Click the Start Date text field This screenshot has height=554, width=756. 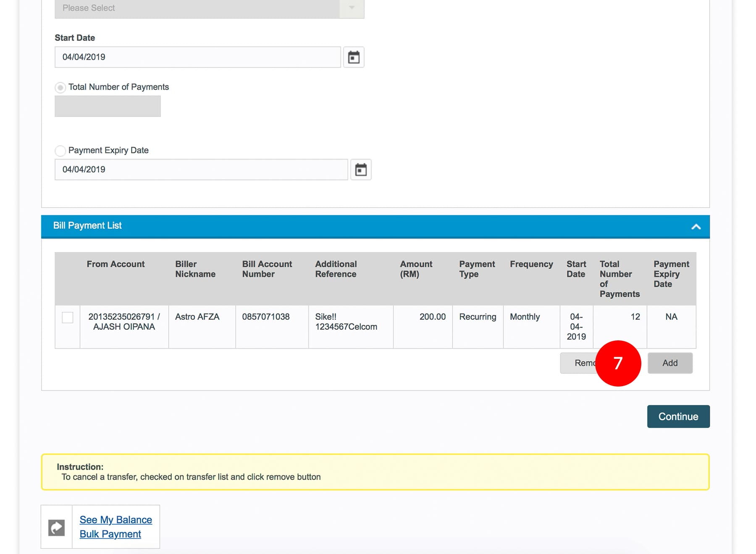point(197,57)
